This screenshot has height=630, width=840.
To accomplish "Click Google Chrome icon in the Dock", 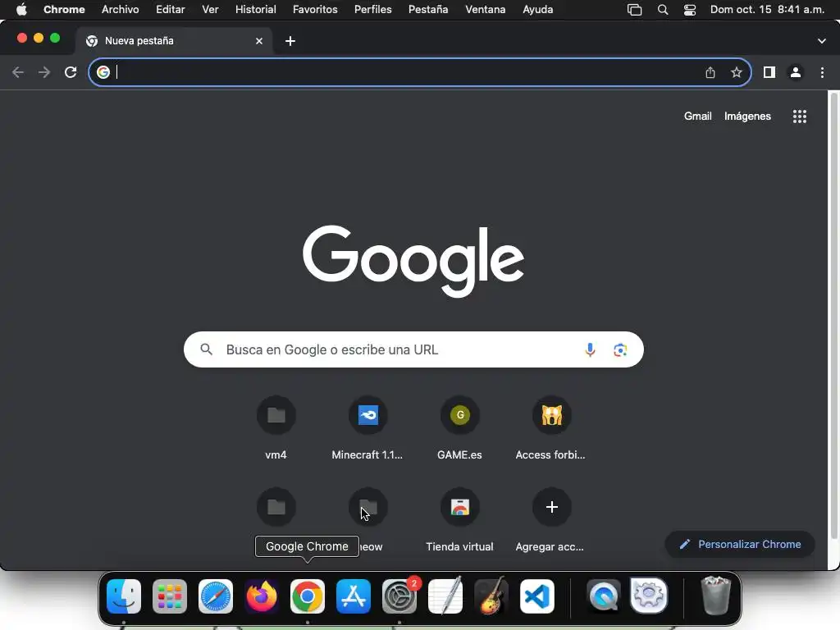I will click(x=308, y=596).
